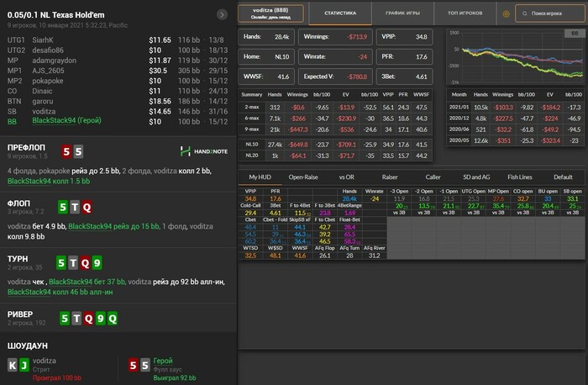Switch to the My HUD tab
Screen dimensions: 588x385
click(260, 177)
